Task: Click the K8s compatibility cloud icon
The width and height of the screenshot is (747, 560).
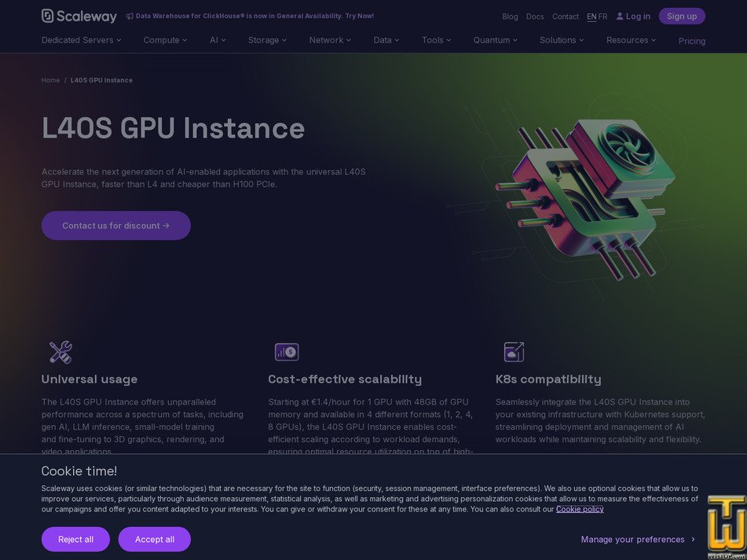Action: point(514,353)
